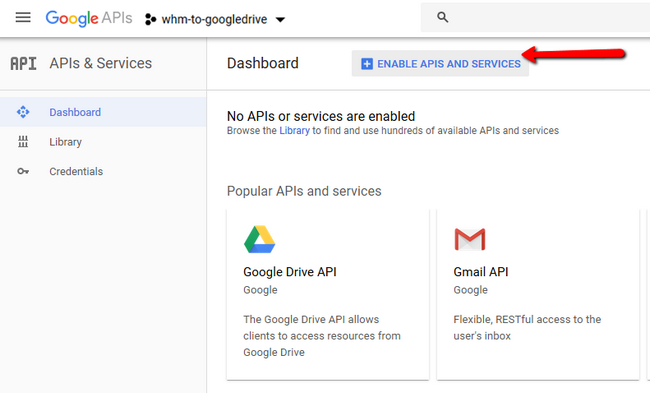Select the whm-to-googledrive project name
Viewport: 650px width, 393px height.
pos(214,19)
